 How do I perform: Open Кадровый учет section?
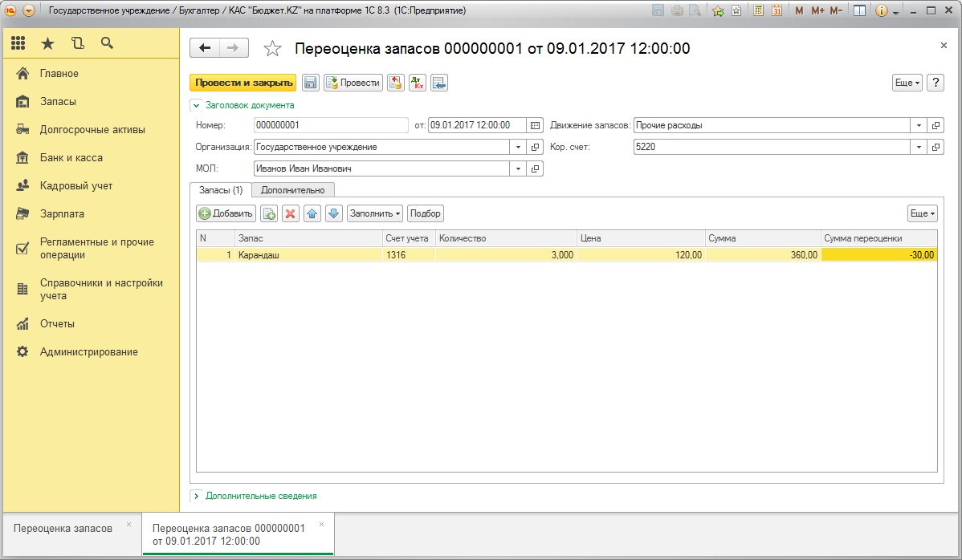[76, 185]
